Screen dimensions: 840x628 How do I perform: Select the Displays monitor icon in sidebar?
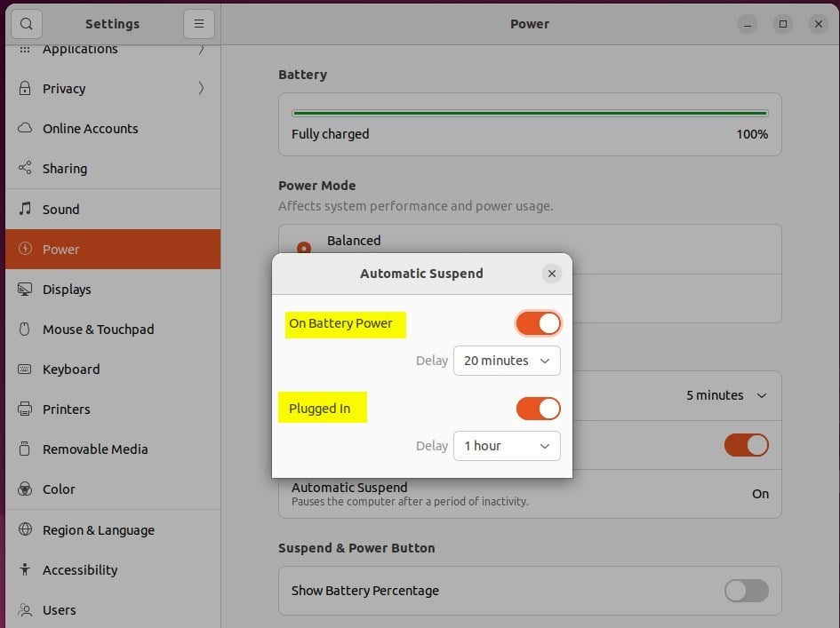[x=26, y=289]
